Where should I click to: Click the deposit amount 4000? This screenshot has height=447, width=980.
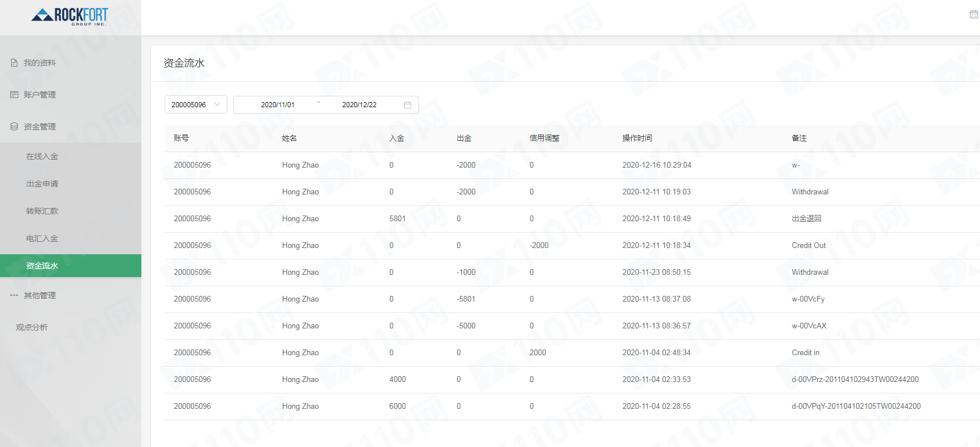(397, 380)
